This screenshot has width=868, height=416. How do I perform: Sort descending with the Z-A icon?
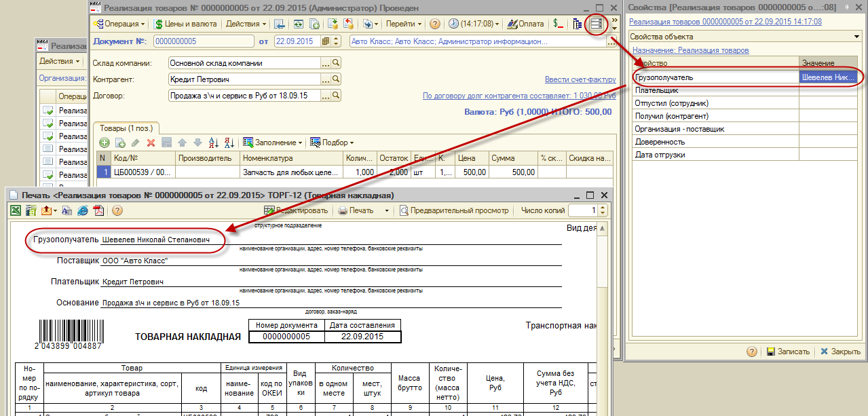point(229,143)
